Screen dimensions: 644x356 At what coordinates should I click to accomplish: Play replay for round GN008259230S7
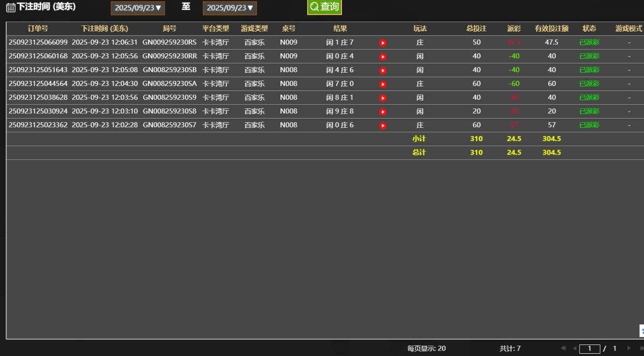click(x=382, y=125)
